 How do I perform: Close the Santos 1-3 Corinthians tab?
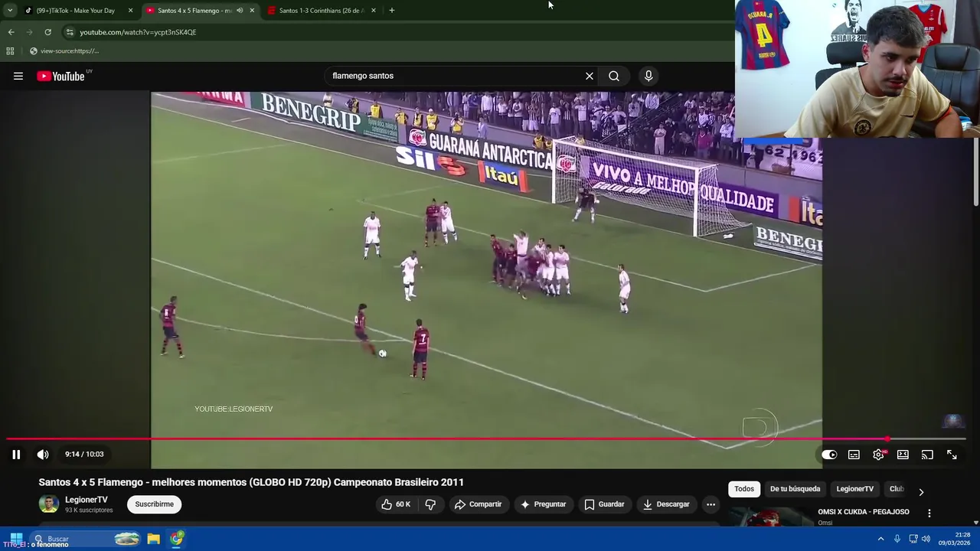coord(374,11)
